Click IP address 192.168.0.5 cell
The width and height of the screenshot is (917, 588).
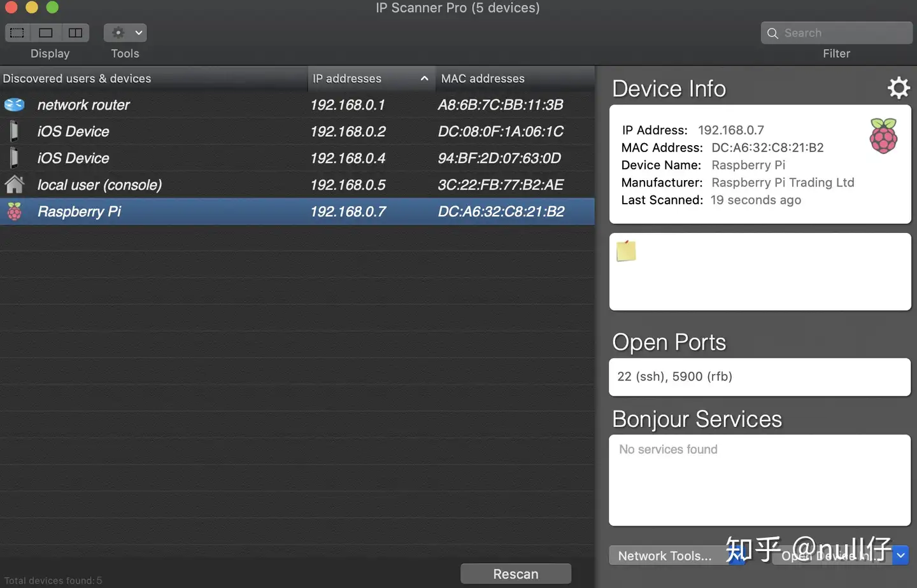coord(348,185)
